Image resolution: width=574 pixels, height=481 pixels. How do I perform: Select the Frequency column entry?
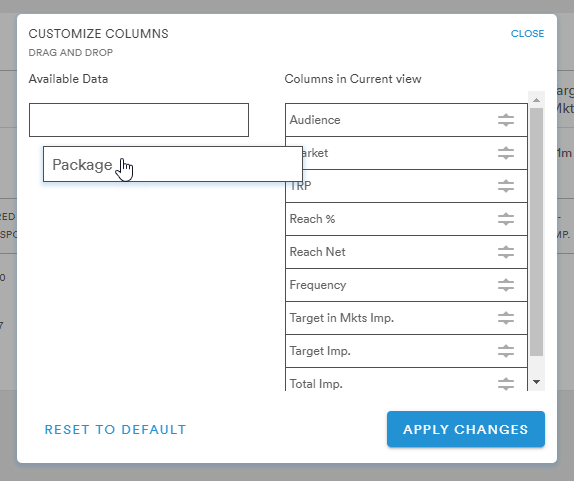406,285
